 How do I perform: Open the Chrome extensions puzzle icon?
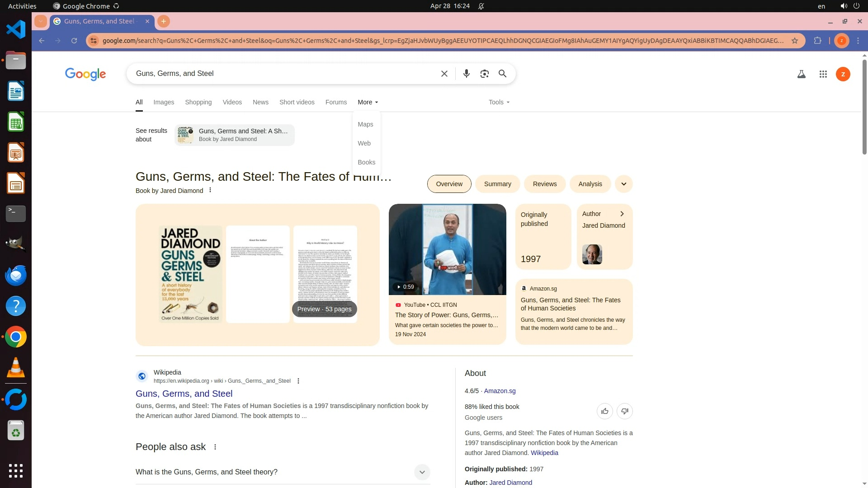pyautogui.click(x=817, y=41)
